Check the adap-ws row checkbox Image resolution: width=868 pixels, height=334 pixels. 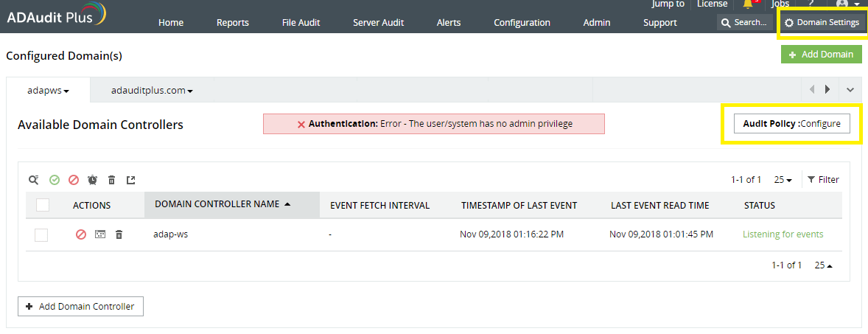pos(41,234)
